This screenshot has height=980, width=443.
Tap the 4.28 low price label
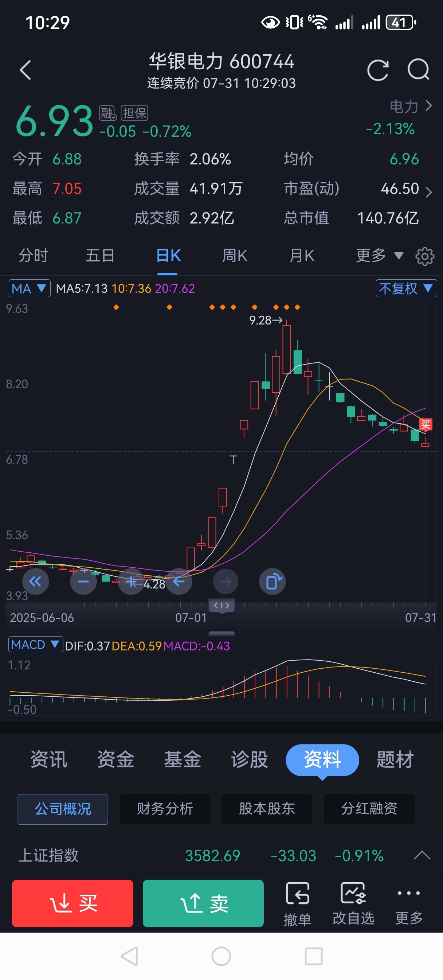[x=154, y=584]
